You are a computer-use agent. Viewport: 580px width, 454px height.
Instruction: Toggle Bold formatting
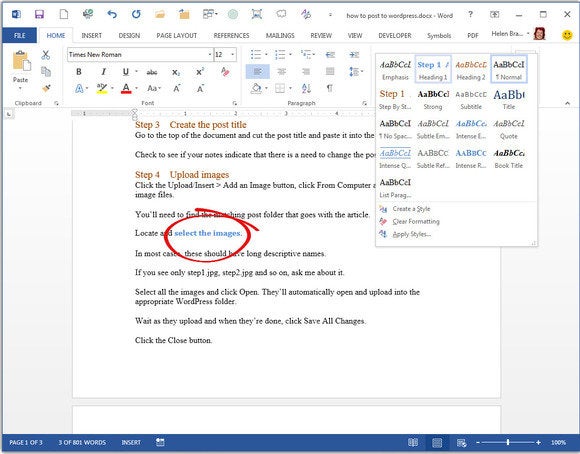[79, 72]
